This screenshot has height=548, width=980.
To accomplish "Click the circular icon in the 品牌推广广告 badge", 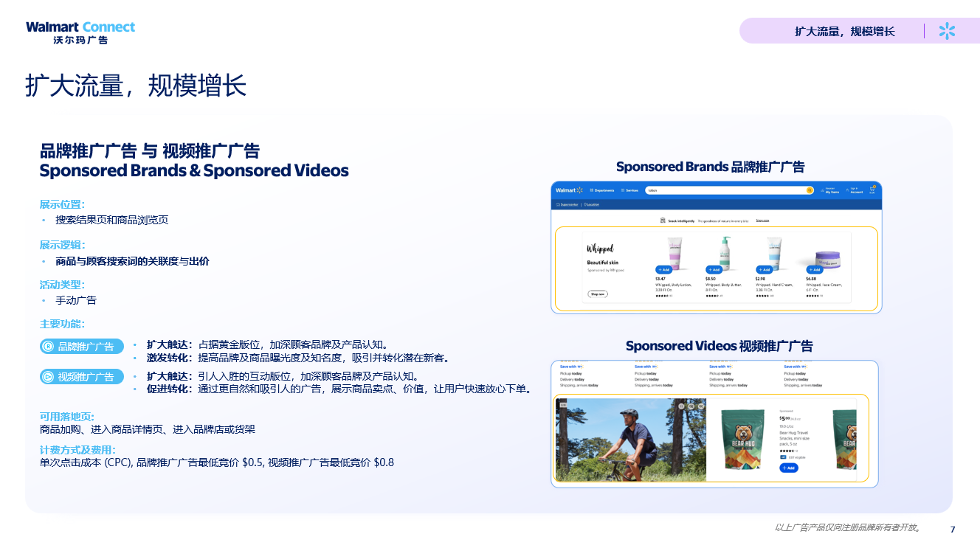I will click(x=48, y=347).
